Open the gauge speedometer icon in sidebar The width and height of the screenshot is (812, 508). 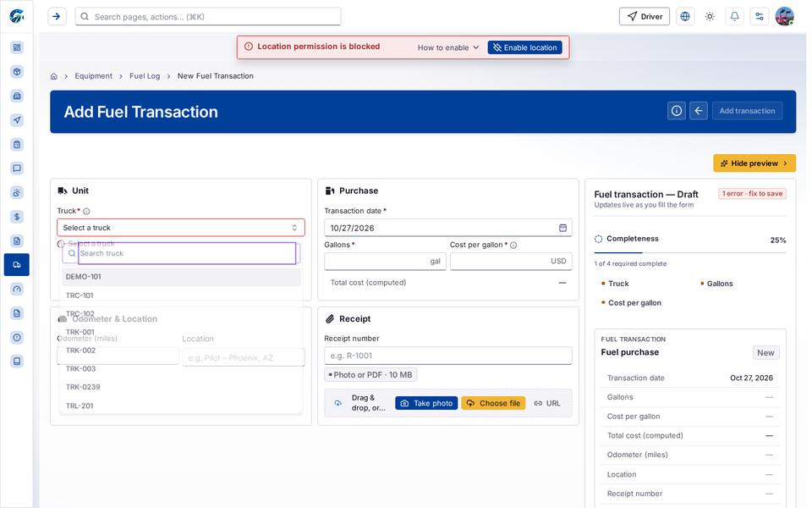click(17, 290)
